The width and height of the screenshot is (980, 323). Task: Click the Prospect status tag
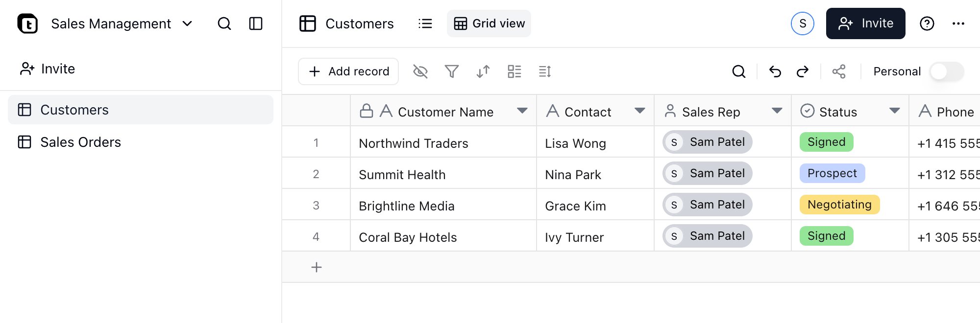pos(833,173)
